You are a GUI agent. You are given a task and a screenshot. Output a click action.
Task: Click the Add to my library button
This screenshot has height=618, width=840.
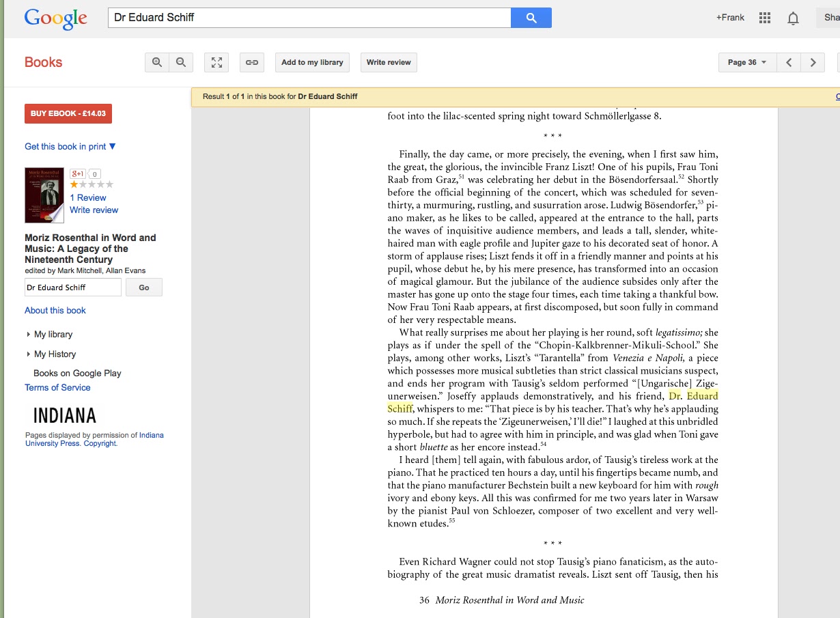[x=312, y=62]
